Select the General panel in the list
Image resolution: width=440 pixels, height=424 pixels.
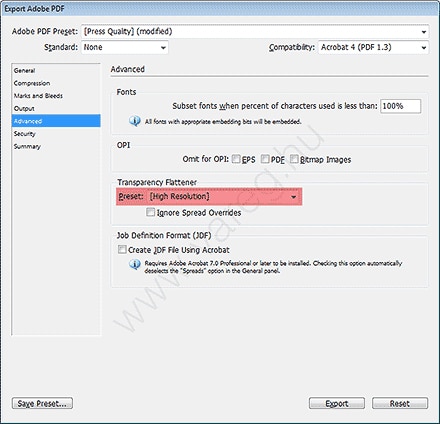pos(24,71)
